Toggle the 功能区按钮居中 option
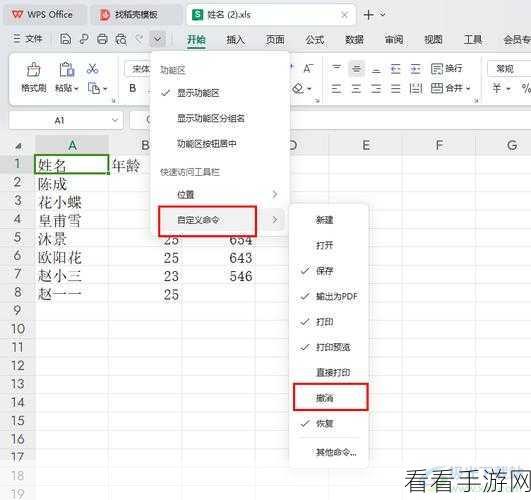Screen dimensions: 531x500 [220, 144]
